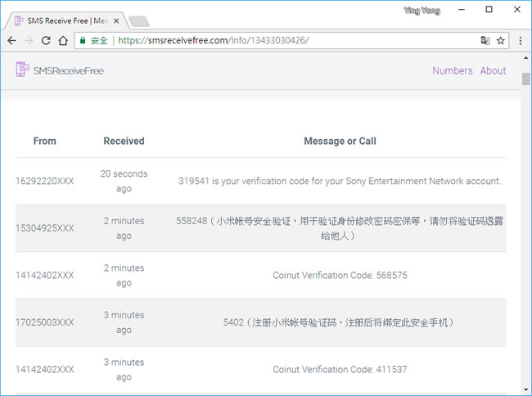This screenshot has width=532, height=396.
Task: Click the Ying Yong profile name button
Action: click(x=422, y=11)
